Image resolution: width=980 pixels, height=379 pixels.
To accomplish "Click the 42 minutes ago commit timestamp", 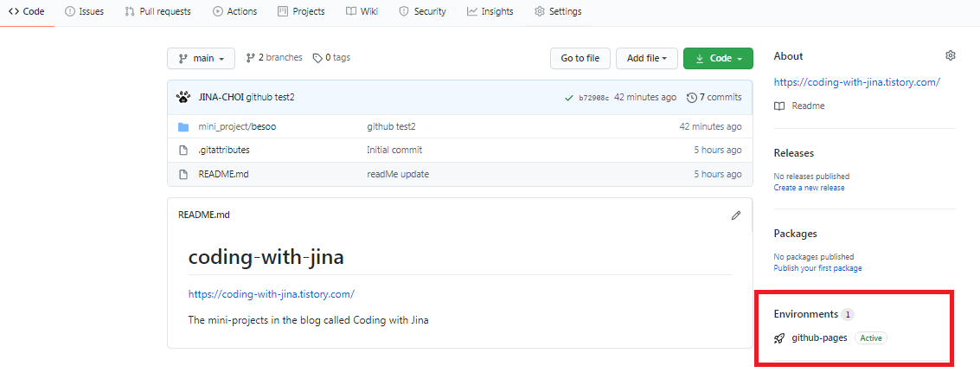I will (645, 97).
